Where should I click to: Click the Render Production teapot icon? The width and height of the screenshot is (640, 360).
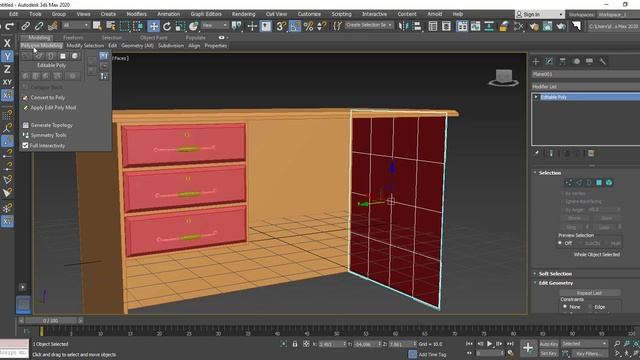pos(561,27)
